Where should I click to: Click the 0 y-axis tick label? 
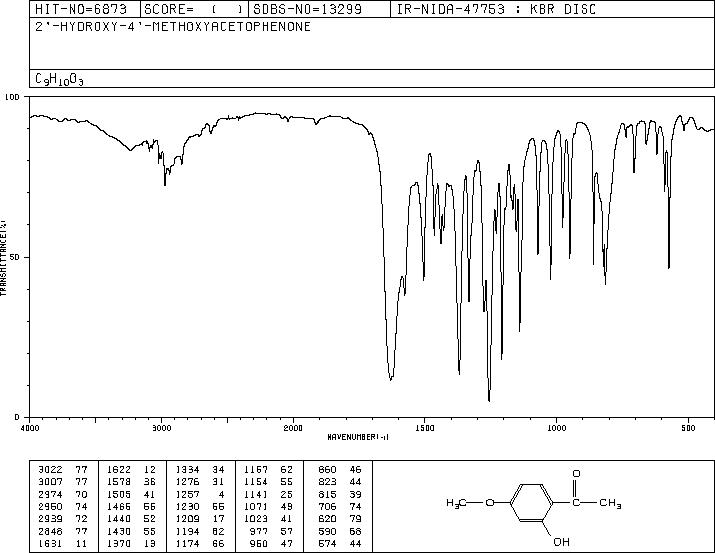pos(17,417)
